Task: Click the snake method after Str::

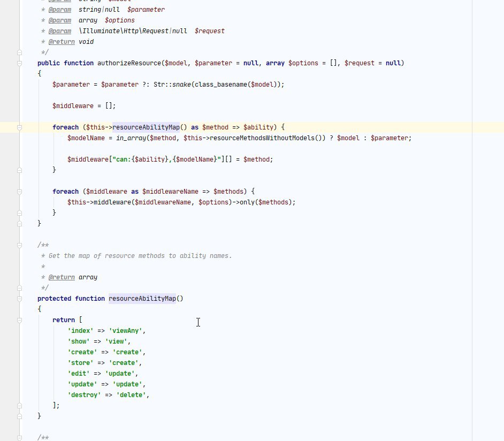Action: 181,85
